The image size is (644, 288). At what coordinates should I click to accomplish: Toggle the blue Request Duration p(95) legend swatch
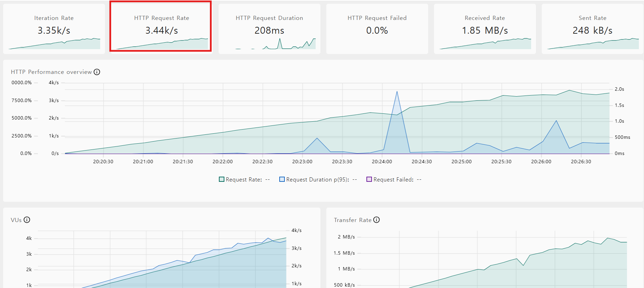tap(282, 179)
